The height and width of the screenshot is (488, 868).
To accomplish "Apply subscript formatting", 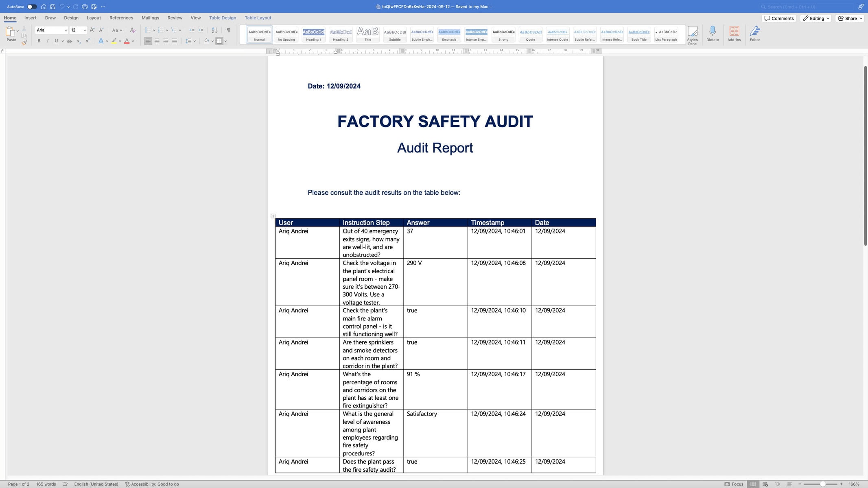I will click(x=78, y=41).
